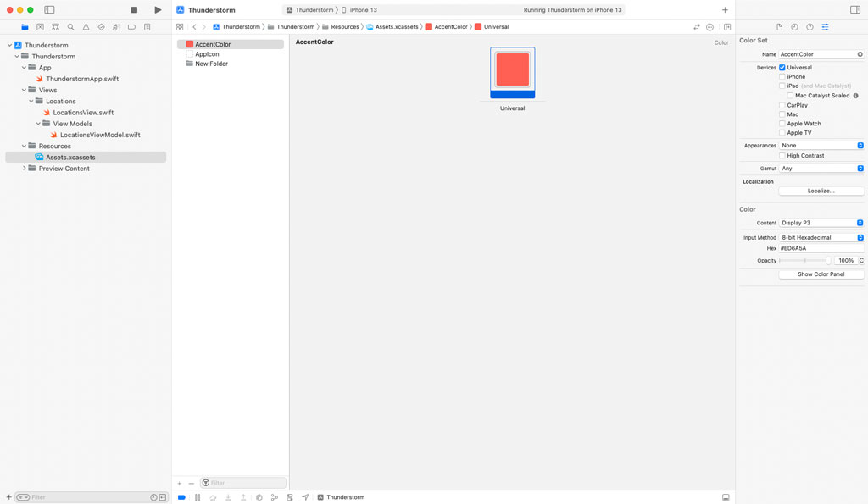Viewport: 868px width, 504px height.
Task: Stop the running Thunderstorm app
Action: click(134, 10)
